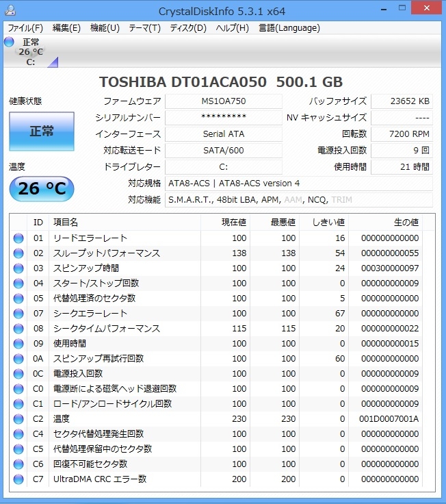446x504 pixels.
Task: Click the rotation rate field 7200 RPM
Action: [x=402, y=134]
